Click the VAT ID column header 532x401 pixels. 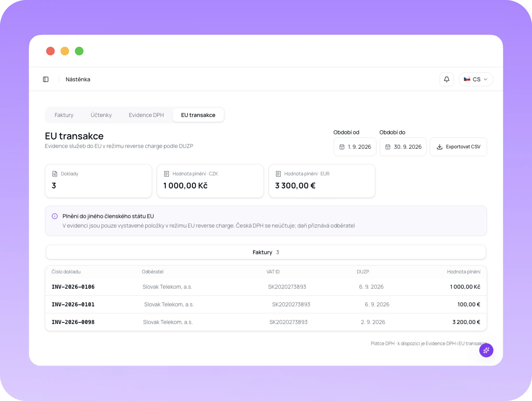click(x=273, y=272)
